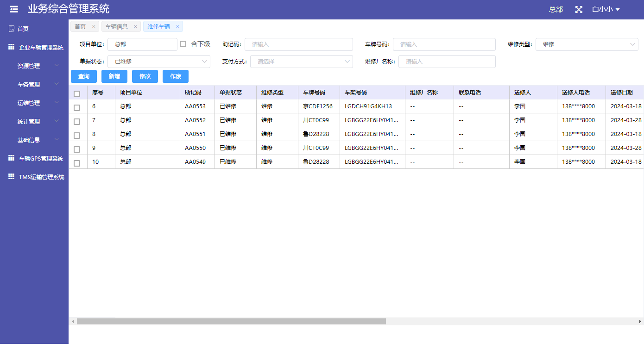
Task: Click the horizontal scrollbar thumb under the table
Action: (231, 321)
